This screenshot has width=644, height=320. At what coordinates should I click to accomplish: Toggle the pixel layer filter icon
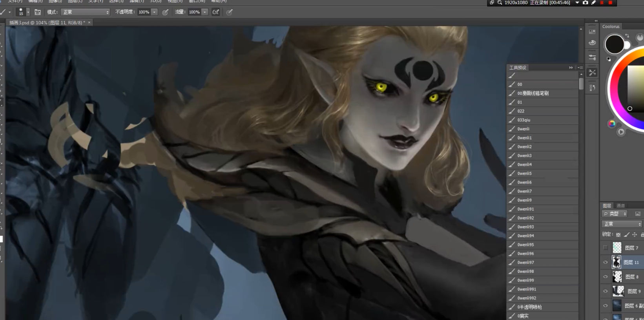coord(638,214)
